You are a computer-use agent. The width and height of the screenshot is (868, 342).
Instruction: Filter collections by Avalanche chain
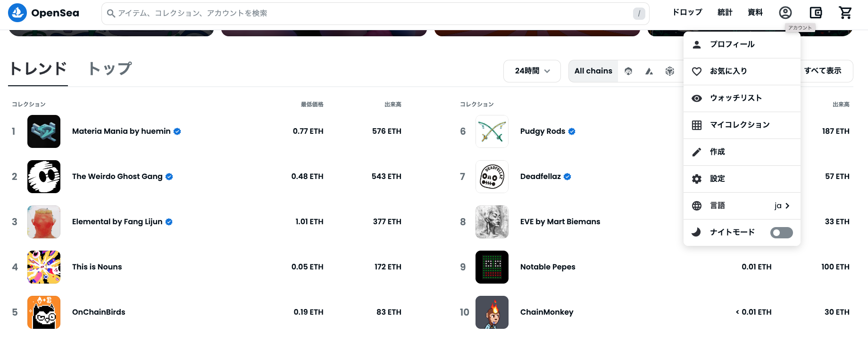click(649, 71)
